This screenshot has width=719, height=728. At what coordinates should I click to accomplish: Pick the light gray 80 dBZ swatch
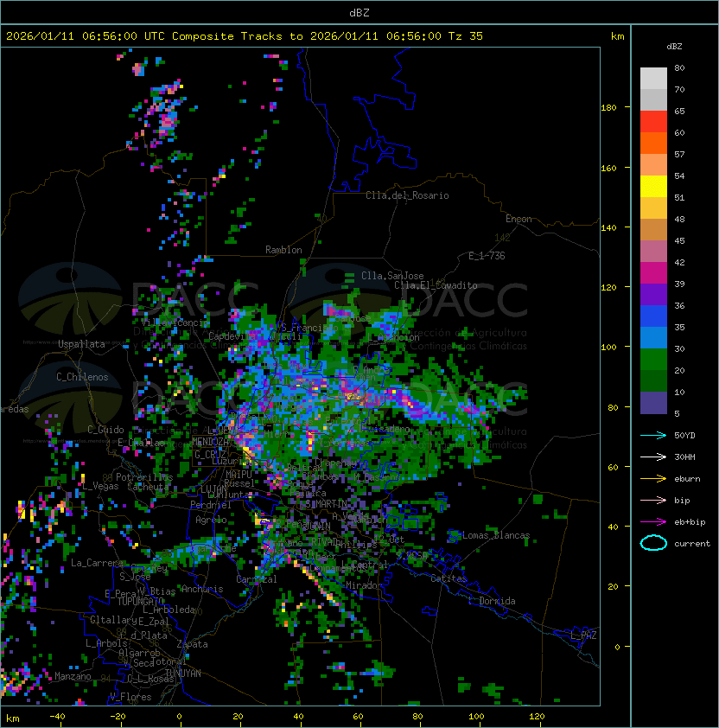click(x=653, y=78)
